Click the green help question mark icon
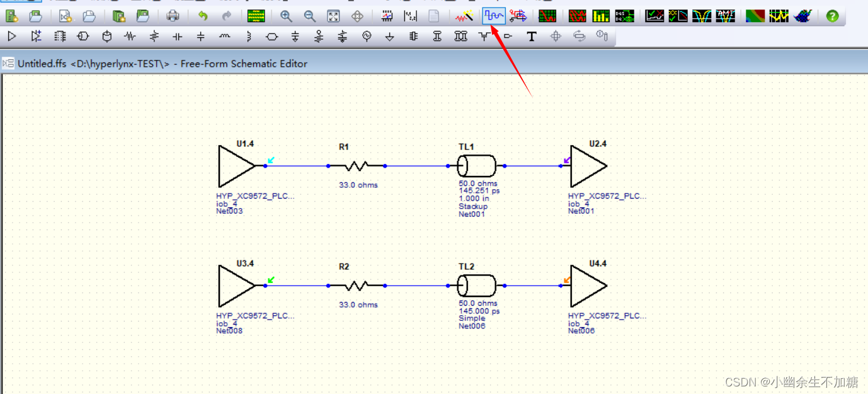The width and height of the screenshot is (868, 394). [832, 16]
